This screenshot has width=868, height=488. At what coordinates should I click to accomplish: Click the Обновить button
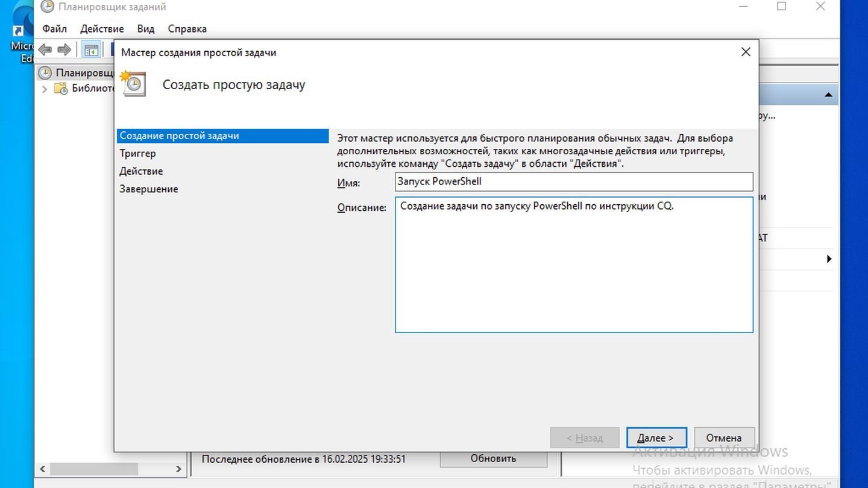(494, 458)
